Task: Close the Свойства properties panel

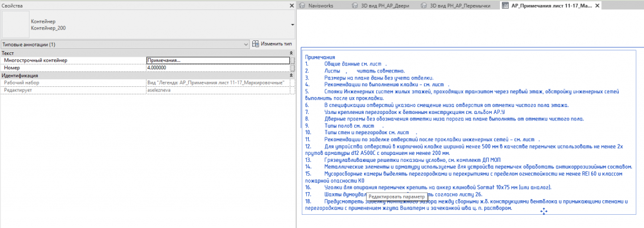Action: coord(292,6)
